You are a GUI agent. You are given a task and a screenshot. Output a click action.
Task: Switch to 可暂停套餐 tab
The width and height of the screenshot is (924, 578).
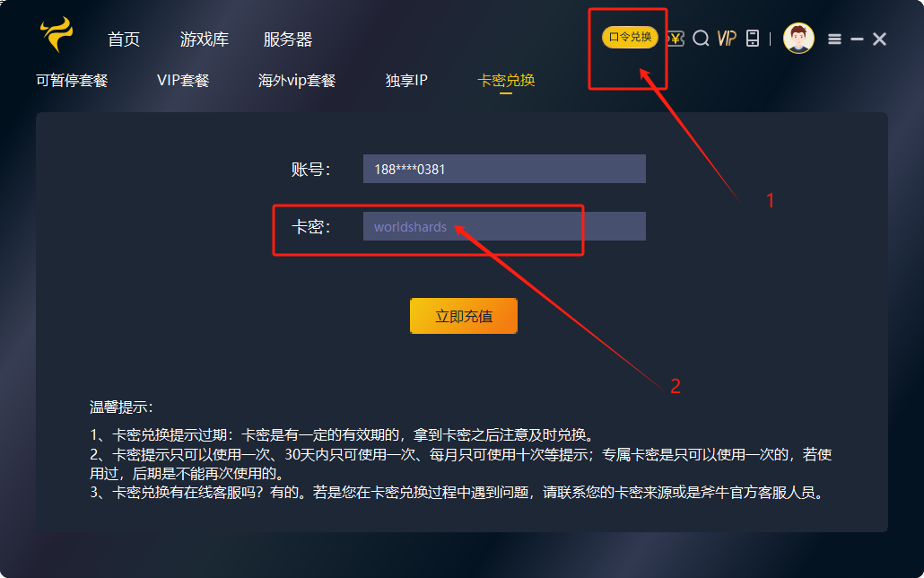72,80
